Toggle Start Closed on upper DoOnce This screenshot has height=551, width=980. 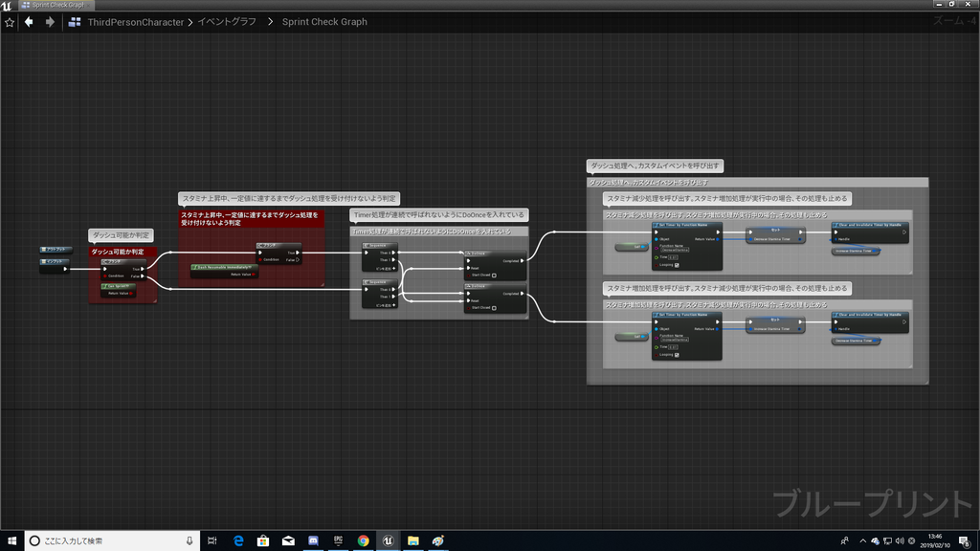(x=494, y=275)
